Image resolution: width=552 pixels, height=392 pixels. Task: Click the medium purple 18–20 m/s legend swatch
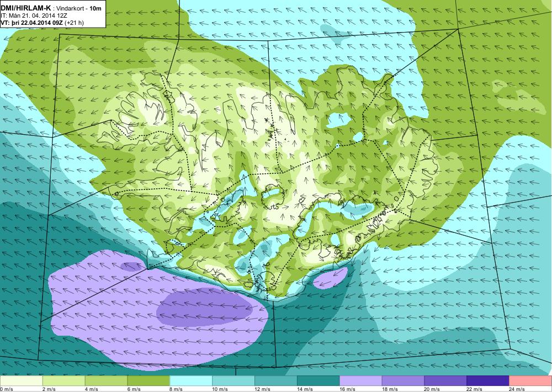403,381
